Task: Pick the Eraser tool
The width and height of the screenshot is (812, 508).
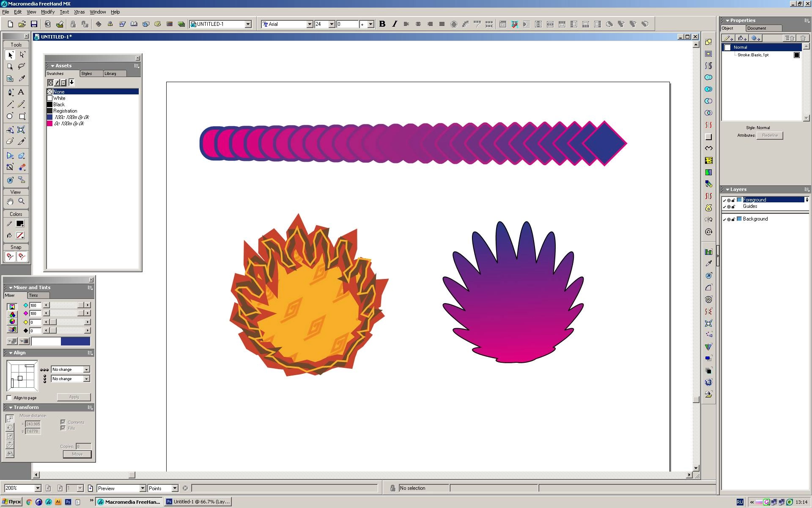Action: coord(10,141)
